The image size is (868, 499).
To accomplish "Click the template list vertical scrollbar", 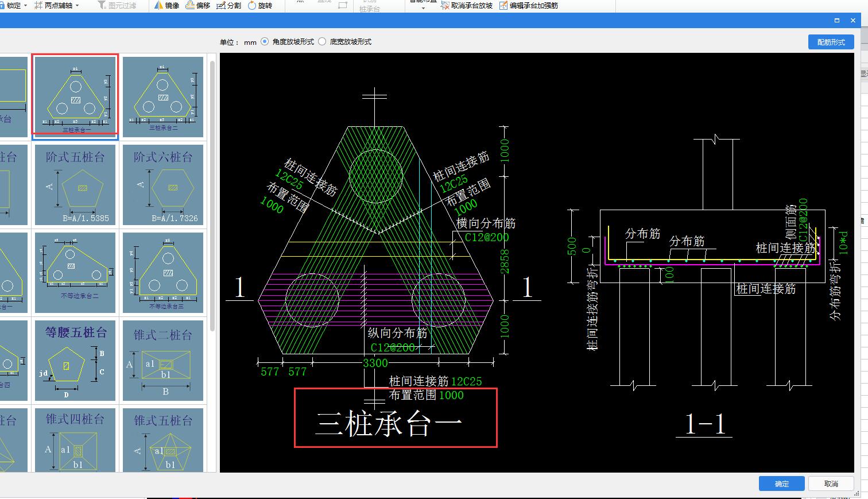I will click(212, 195).
